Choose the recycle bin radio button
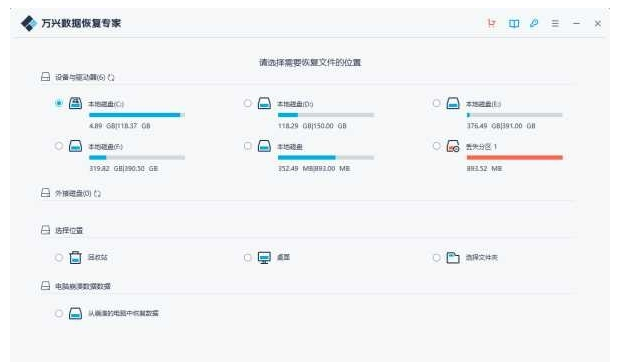 point(59,258)
